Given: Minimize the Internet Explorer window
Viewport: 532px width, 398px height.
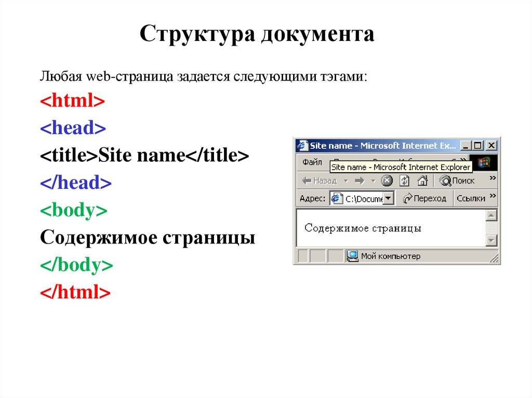Looking at the screenshot, I should pyautogui.click(x=465, y=146).
